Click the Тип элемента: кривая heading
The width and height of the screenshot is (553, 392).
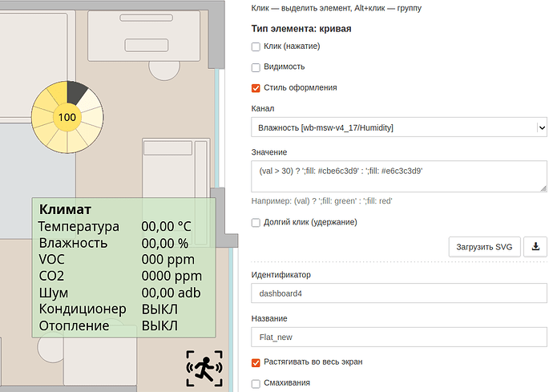(x=301, y=29)
